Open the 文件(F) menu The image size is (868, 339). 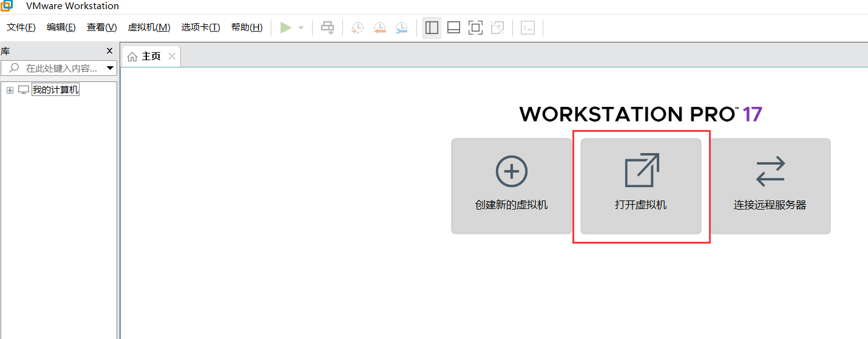[x=21, y=27]
